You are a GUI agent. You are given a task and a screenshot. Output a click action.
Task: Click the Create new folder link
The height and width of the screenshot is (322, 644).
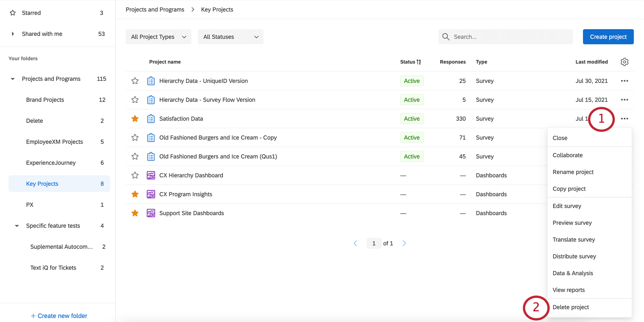59,316
